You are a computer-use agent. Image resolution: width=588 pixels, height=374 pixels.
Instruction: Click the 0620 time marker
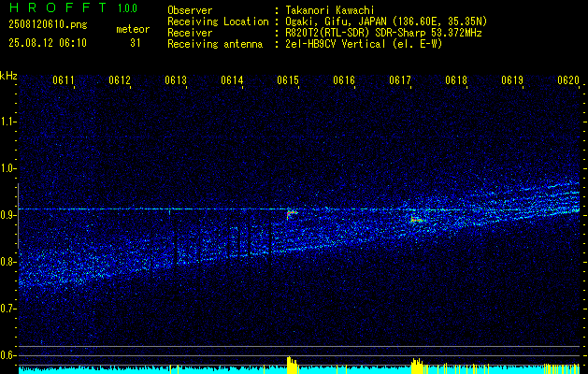(568, 79)
